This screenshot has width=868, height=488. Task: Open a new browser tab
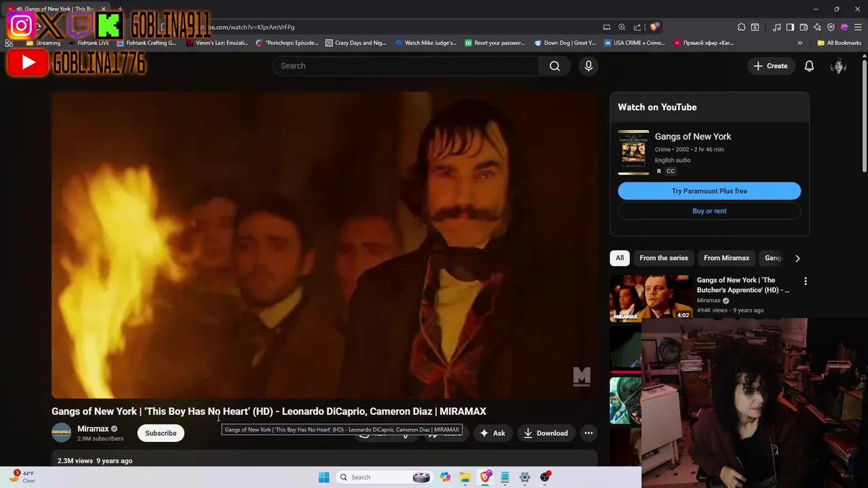120,9
